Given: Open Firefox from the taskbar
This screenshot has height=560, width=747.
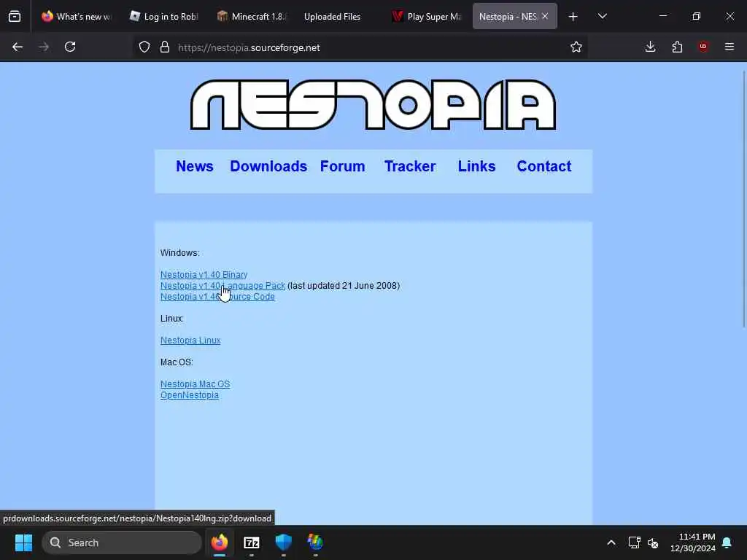Looking at the screenshot, I should pyautogui.click(x=219, y=542).
